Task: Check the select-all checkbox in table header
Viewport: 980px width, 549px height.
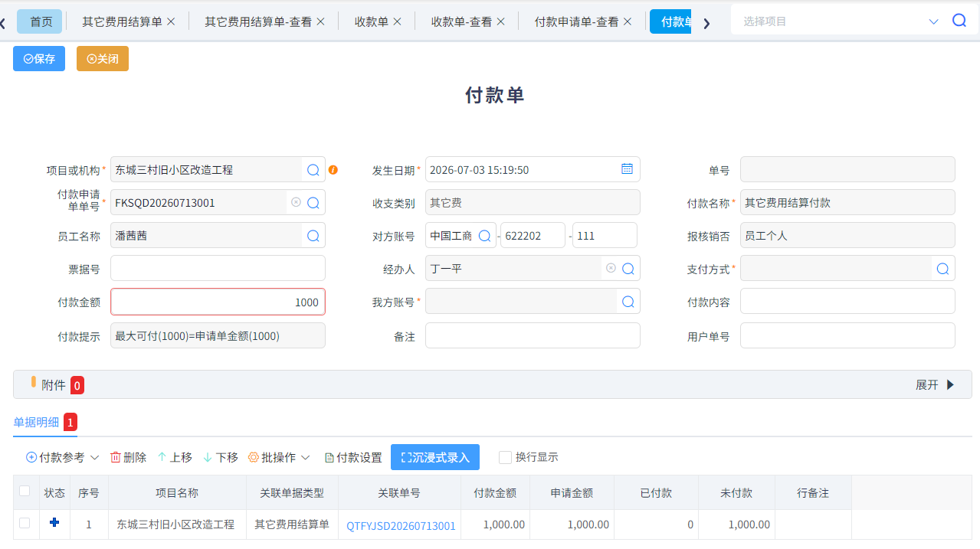Action: 25,491
